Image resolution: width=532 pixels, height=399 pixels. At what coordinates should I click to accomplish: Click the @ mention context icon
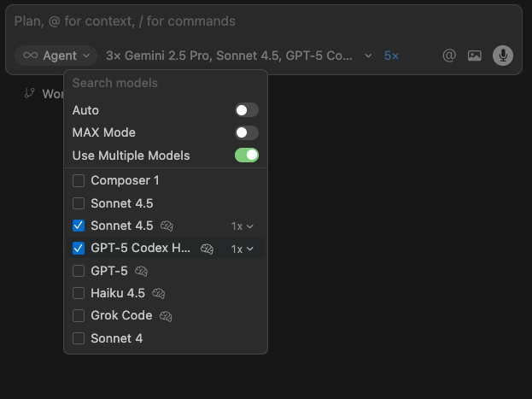pyautogui.click(x=449, y=56)
